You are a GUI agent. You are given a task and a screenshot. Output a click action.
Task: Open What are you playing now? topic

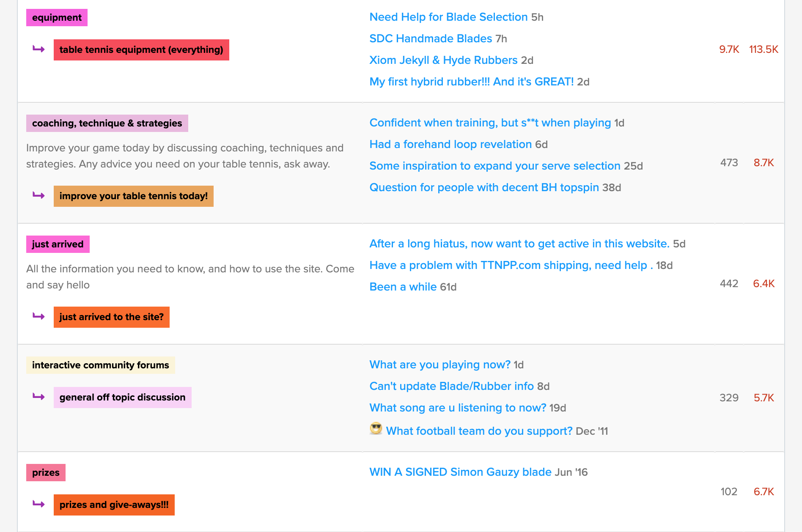[x=440, y=365]
